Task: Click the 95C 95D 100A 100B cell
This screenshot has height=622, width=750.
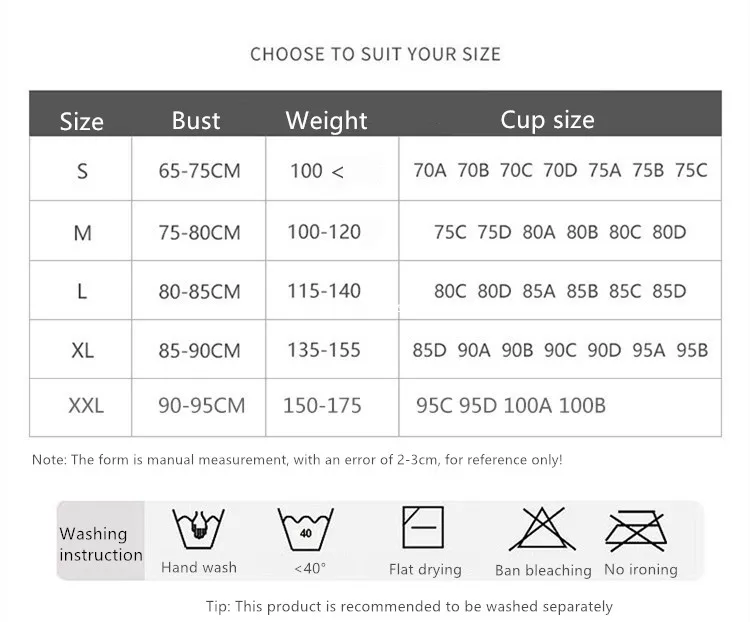Action: (x=510, y=406)
